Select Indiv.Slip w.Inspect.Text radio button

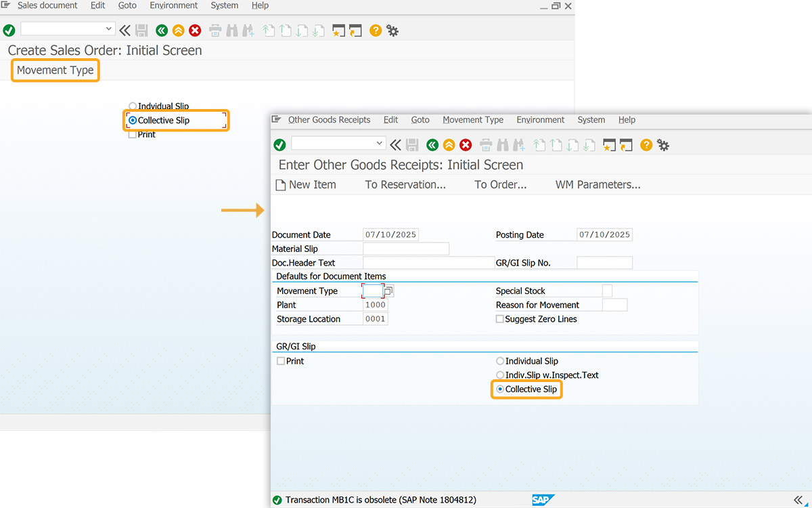[x=500, y=375]
